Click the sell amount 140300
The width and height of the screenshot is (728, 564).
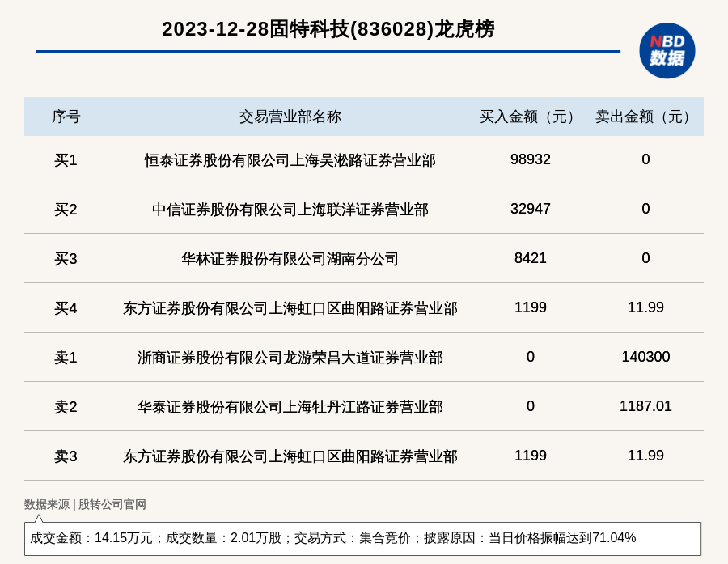coord(645,356)
